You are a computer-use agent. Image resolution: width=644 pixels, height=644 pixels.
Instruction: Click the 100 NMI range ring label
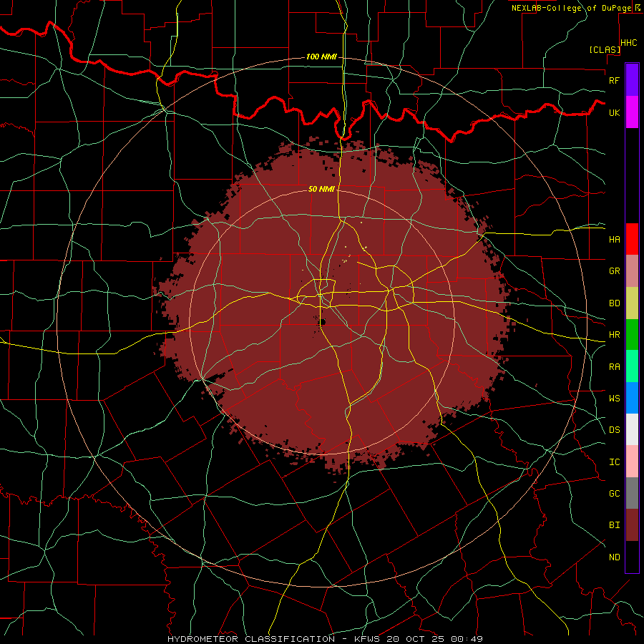pos(321,57)
